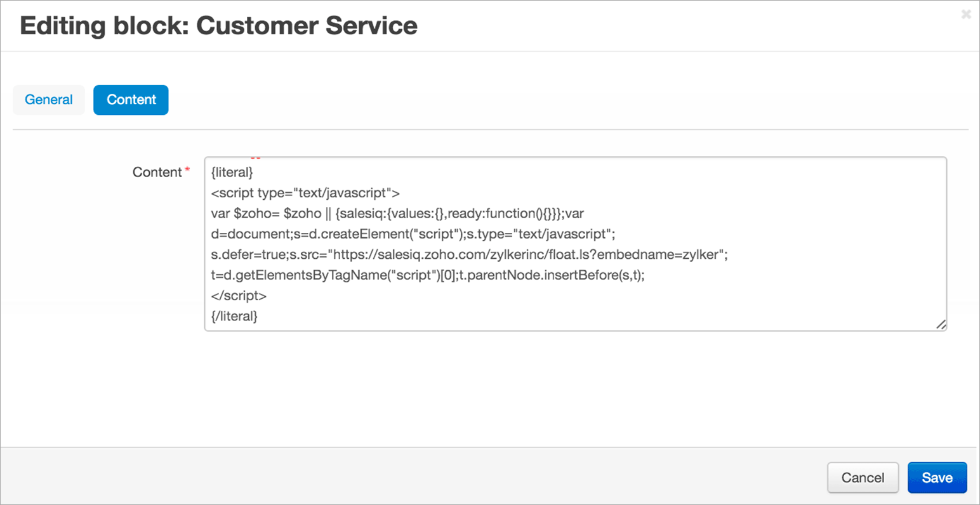Click the red required asterisk
Screen dimensions: 980x505
[x=187, y=170]
